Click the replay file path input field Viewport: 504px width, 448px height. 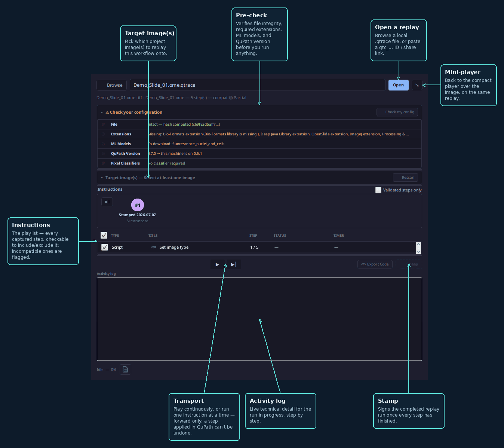click(257, 85)
